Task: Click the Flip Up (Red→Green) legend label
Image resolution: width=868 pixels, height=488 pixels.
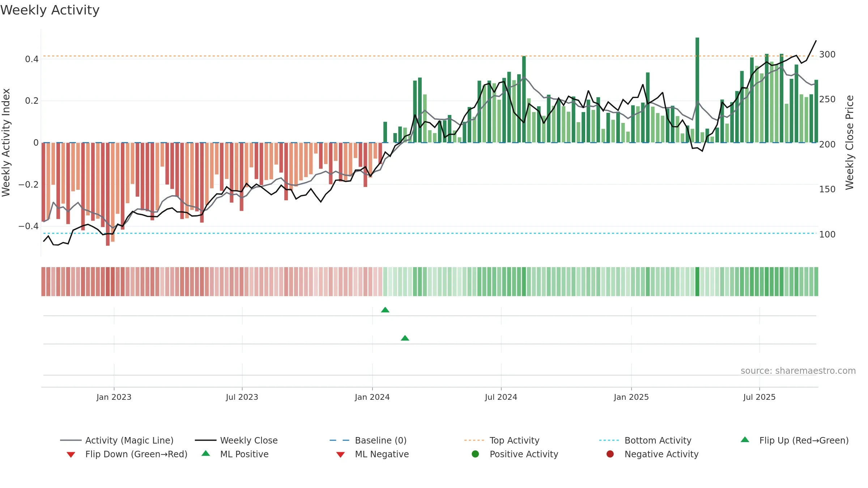Action: (804, 440)
